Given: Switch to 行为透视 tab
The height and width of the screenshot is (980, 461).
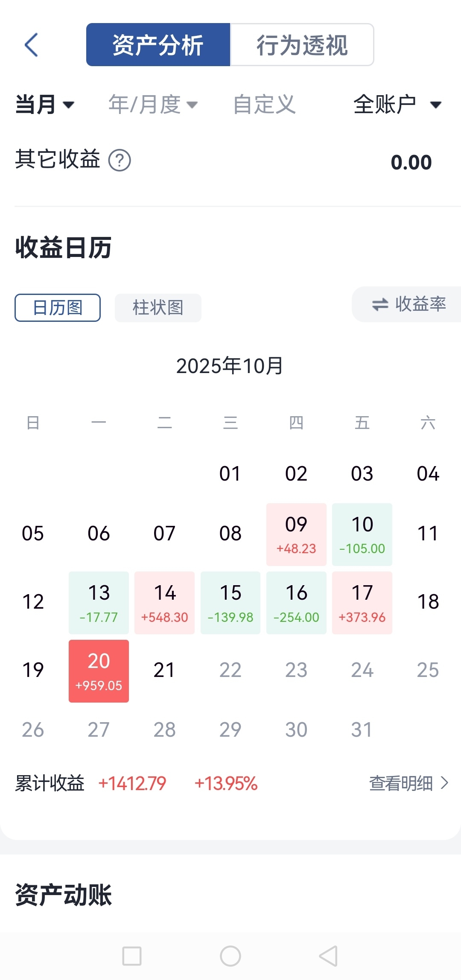Looking at the screenshot, I should click(x=302, y=45).
